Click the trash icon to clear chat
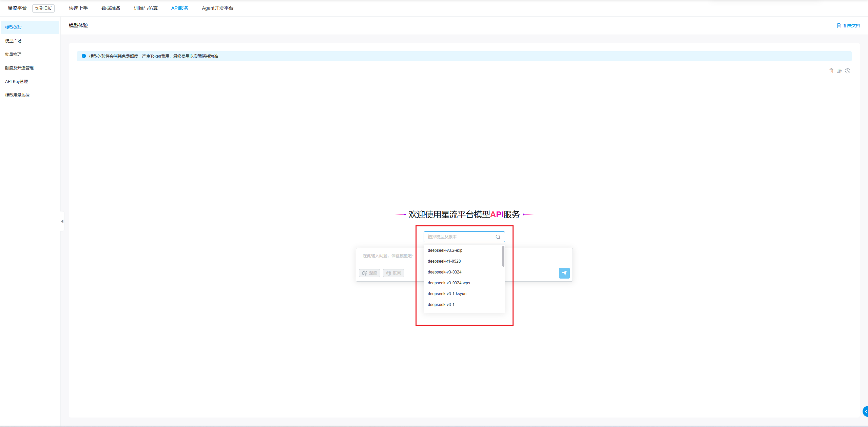 click(x=831, y=71)
